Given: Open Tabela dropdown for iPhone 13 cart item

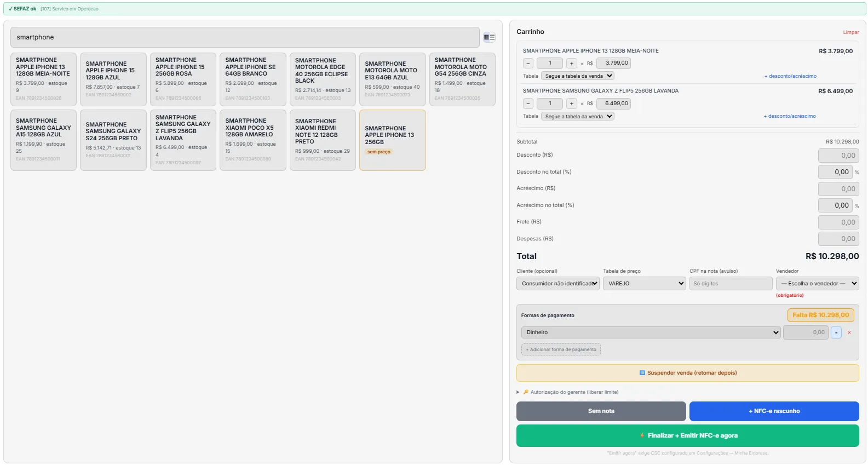Looking at the screenshot, I should point(578,76).
